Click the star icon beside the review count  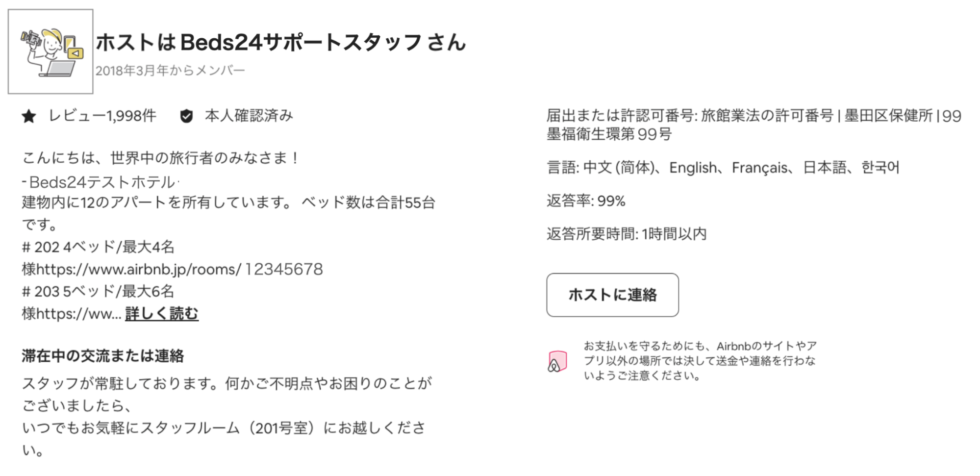29,117
